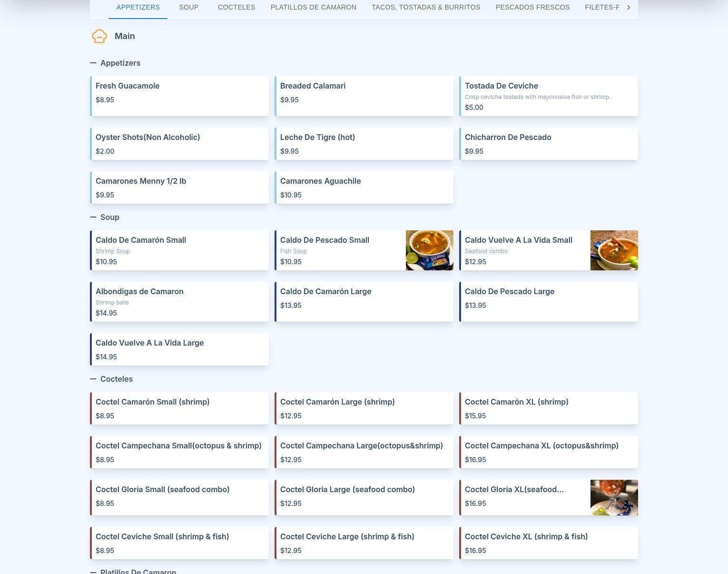Open Albondigas de Camaron item
The image size is (728, 574).
(179, 302)
